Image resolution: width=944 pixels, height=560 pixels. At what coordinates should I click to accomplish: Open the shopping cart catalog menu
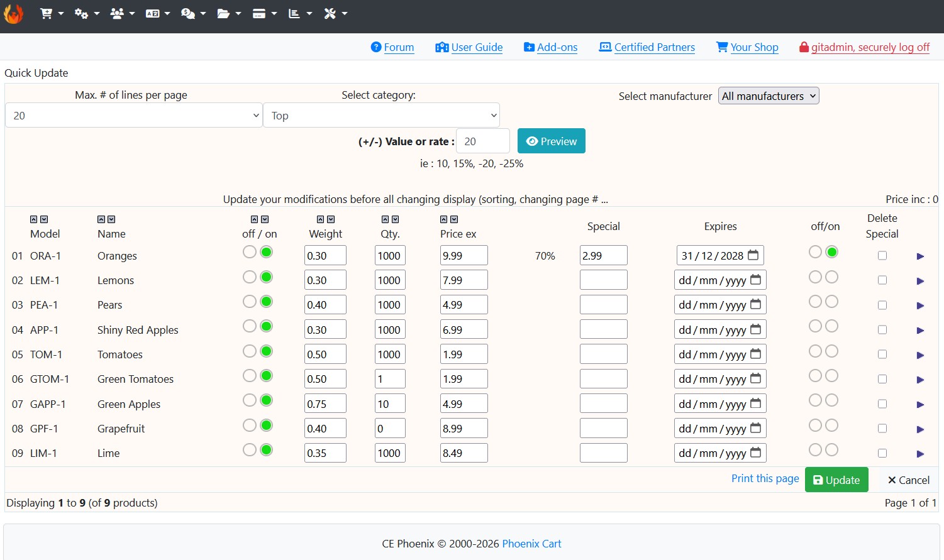[52, 13]
